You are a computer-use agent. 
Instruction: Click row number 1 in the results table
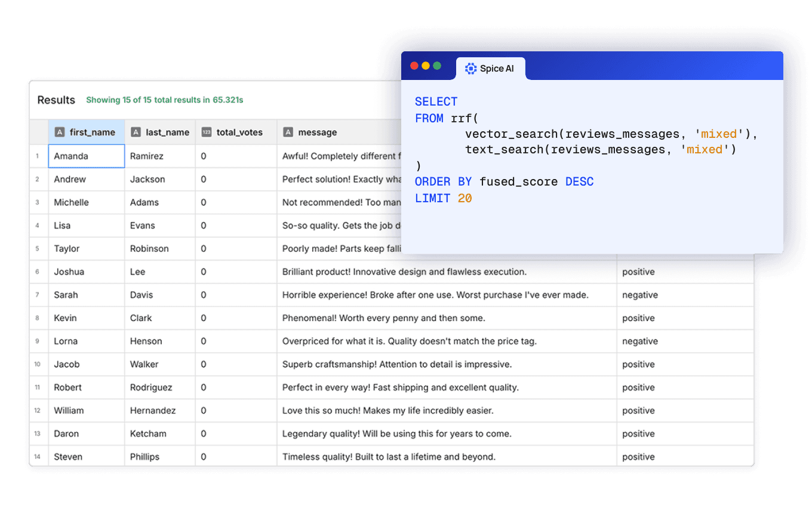[38, 156]
